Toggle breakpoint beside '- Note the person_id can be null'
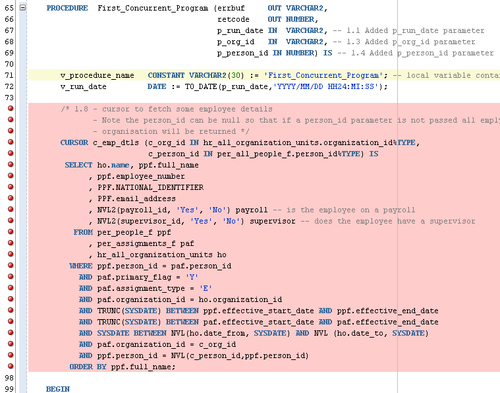 pos(11,119)
